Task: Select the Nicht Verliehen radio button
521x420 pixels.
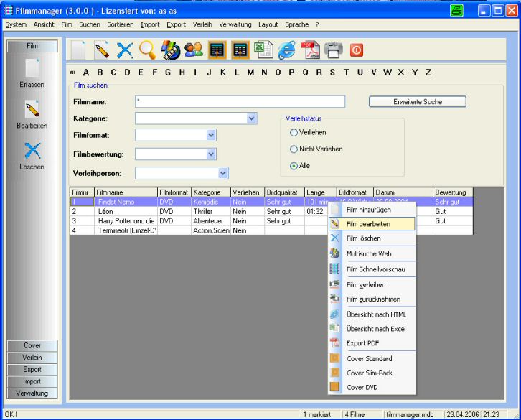Action: [x=294, y=149]
